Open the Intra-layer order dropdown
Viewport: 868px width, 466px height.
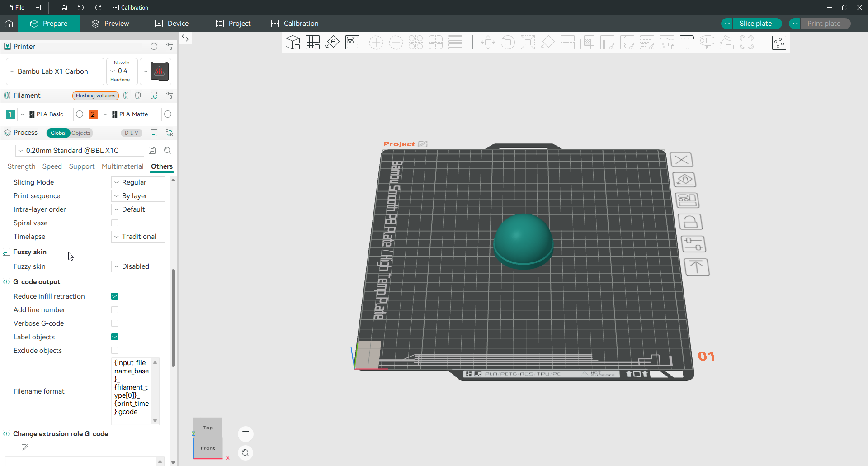(138, 209)
